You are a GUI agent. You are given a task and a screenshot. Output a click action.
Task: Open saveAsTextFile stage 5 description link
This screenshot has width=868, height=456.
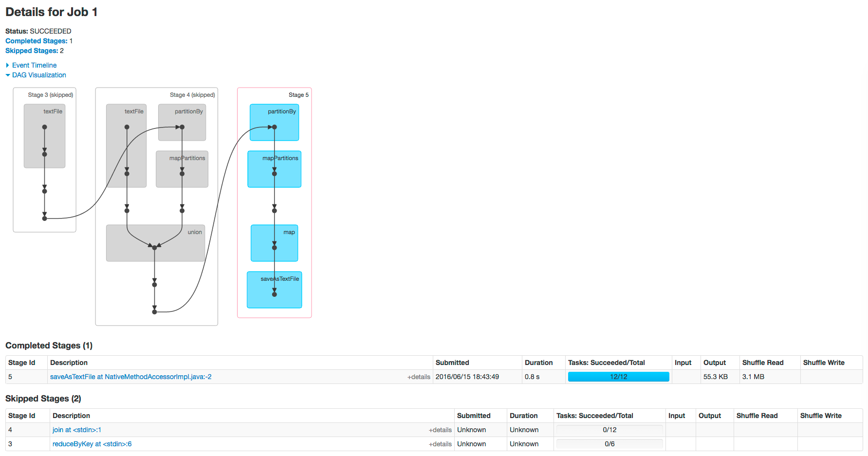pyautogui.click(x=130, y=377)
